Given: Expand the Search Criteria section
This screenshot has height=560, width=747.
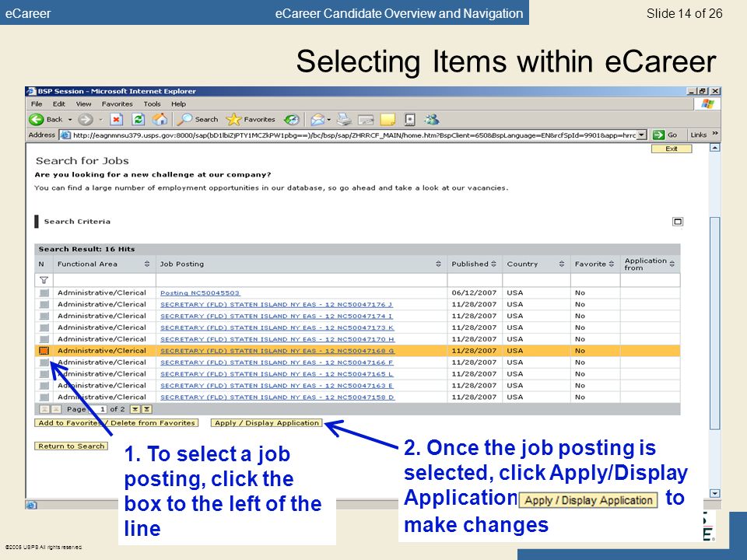Looking at the screenshot, I should (x=678, y=222).
